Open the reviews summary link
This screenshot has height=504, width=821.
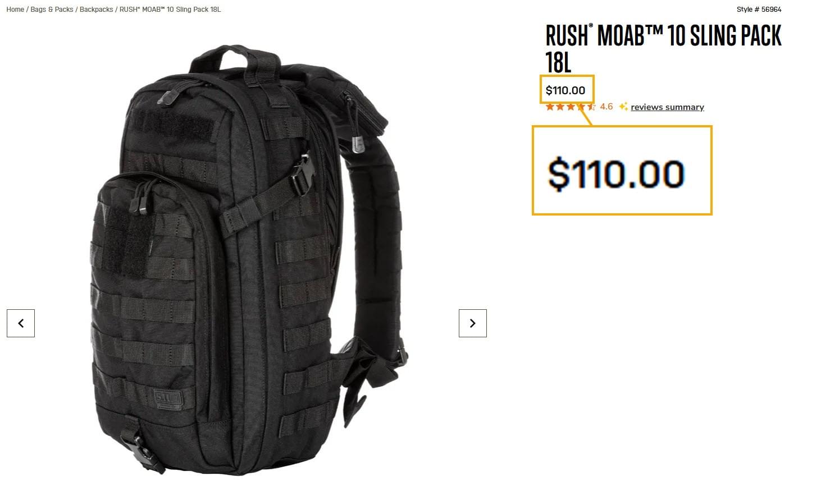[x=667, y=107]
